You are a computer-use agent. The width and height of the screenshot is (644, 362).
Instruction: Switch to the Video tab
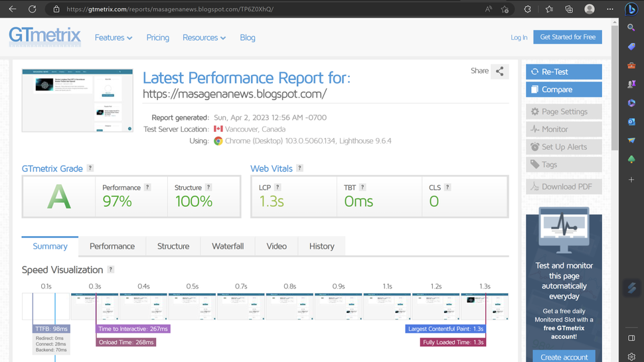[x=276, y=246]
